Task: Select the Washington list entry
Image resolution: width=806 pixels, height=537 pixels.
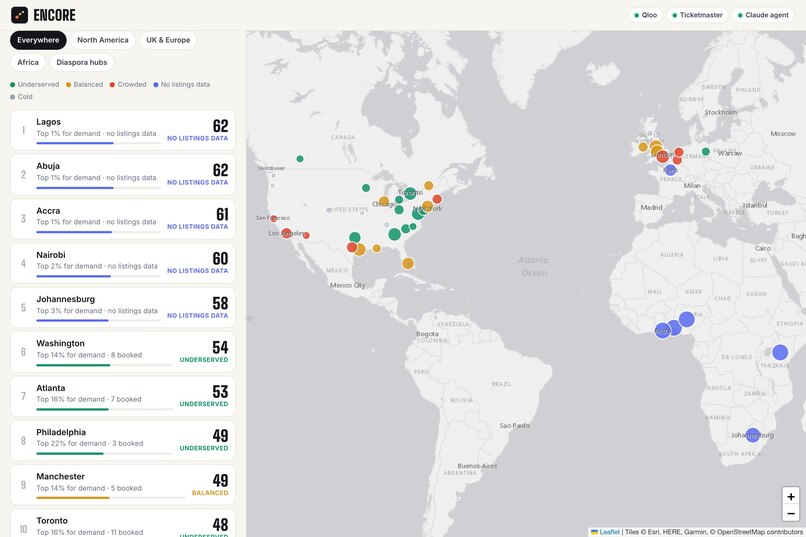Action: point(123,351)
